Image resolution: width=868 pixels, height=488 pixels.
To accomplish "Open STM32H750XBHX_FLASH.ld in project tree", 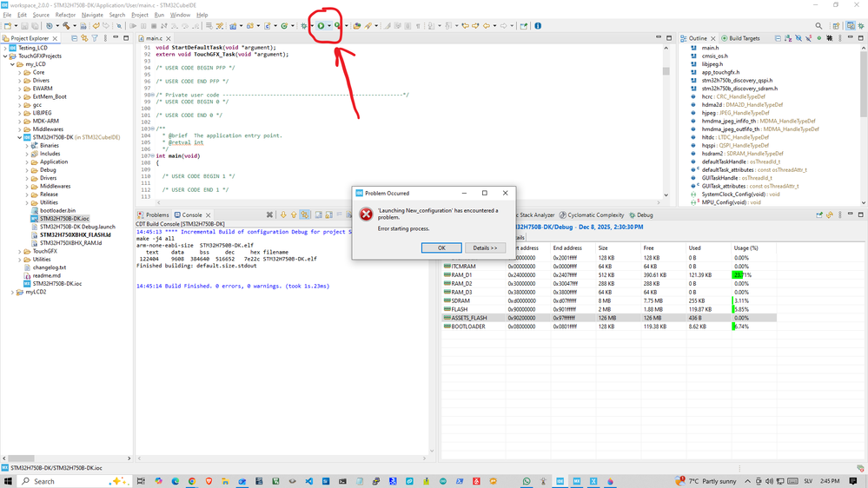I will pos(75,234).
